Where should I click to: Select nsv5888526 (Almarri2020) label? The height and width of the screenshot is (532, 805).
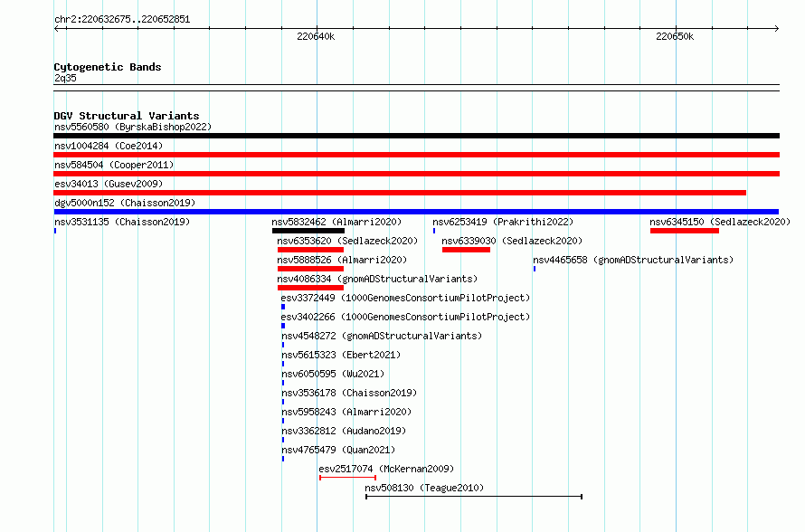(x=342, y=260)
